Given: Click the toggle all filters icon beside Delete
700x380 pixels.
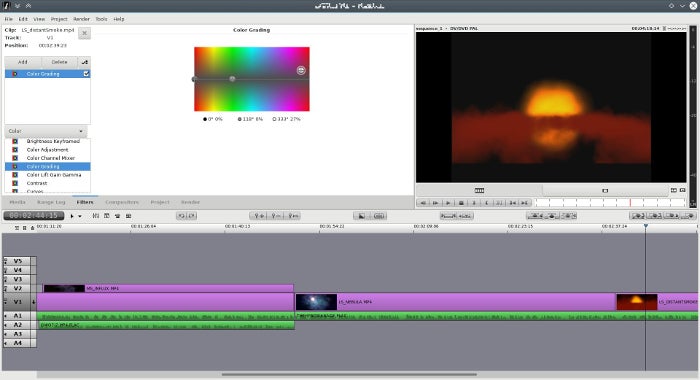Looking at the screenshot, I should click(x=84, y=62).
